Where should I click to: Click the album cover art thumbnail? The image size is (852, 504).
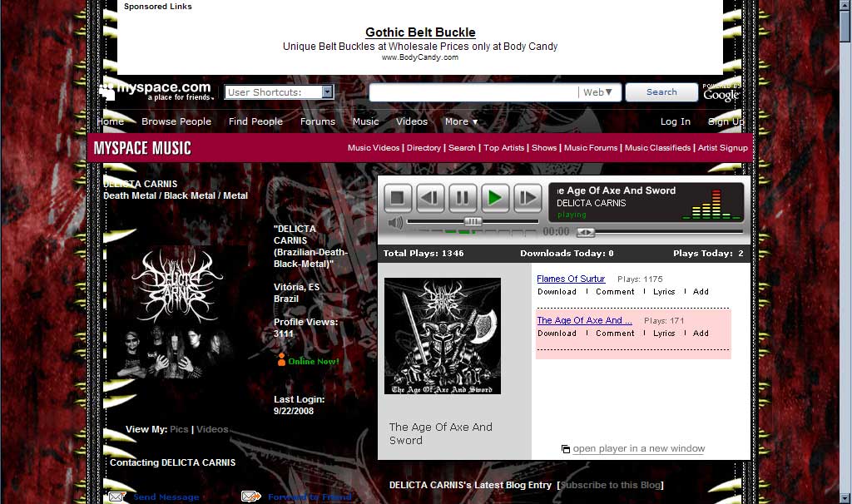pos(443,336)
